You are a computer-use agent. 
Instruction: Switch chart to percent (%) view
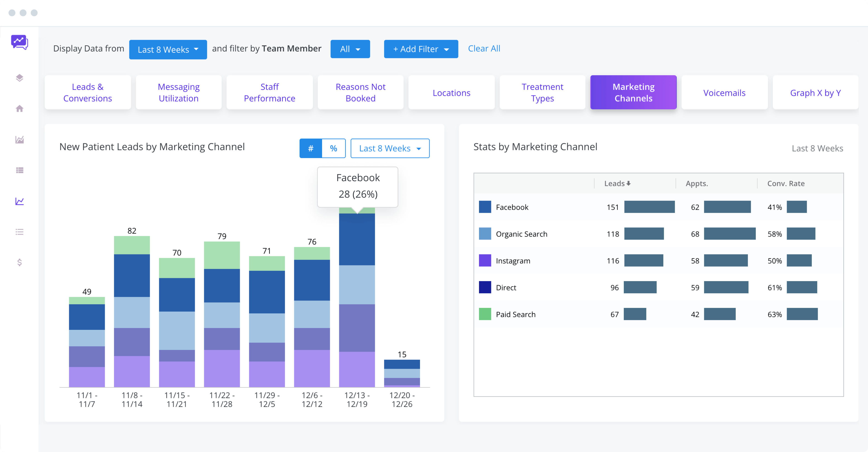(333, 148)
